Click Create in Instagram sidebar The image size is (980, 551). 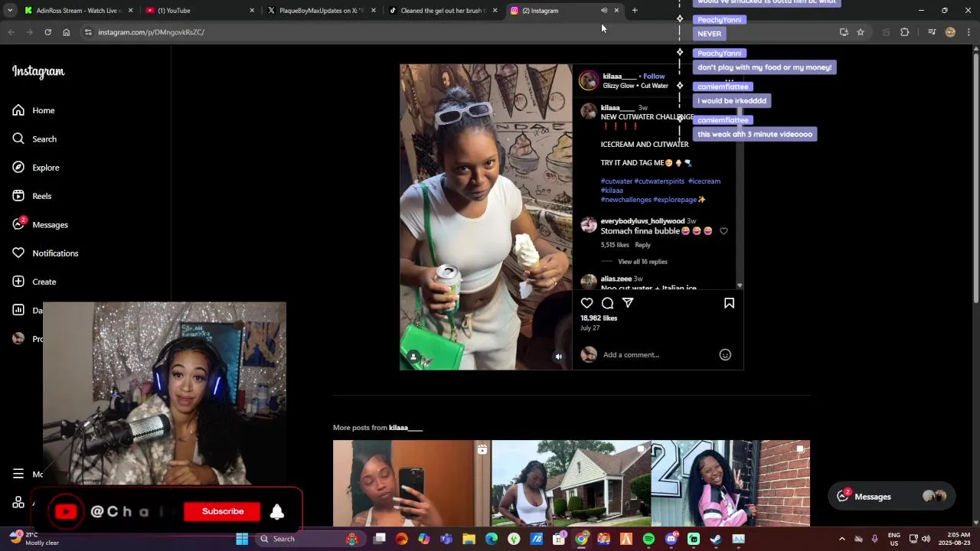click(x=34, y=282)
